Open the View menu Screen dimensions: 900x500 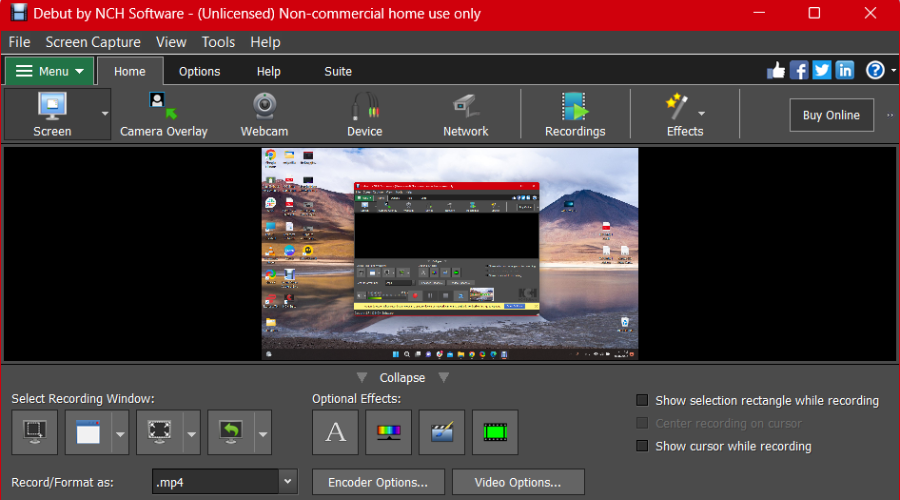pos(171,42)
